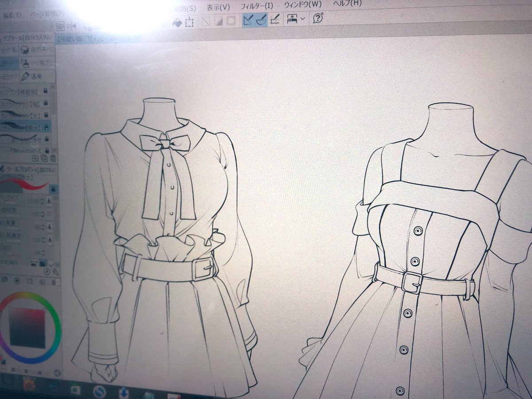
Task: Open the dropdown next to the ruler toolbar icon
Action: [303, 18]
